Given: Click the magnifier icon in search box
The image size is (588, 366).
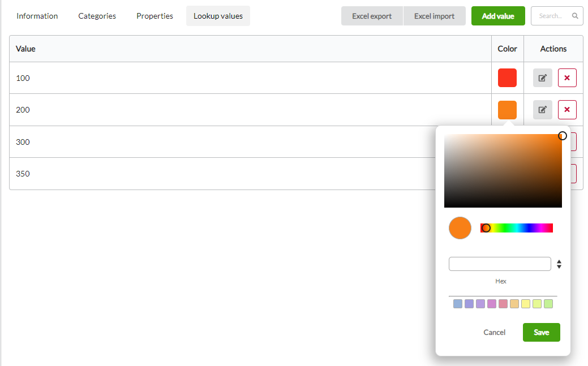Looking at the screenshot, I should click(x=575, y=16).
